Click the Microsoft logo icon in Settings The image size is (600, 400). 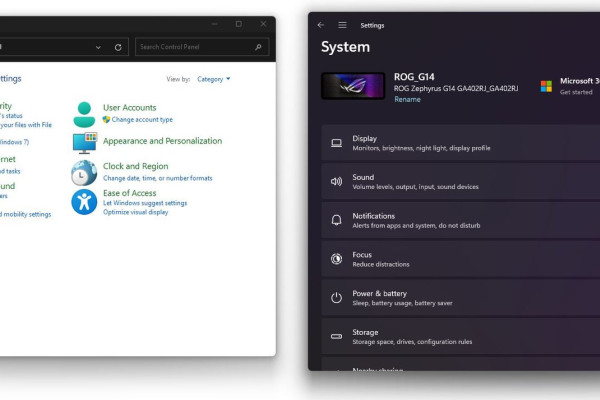click(x=546, y=86)
